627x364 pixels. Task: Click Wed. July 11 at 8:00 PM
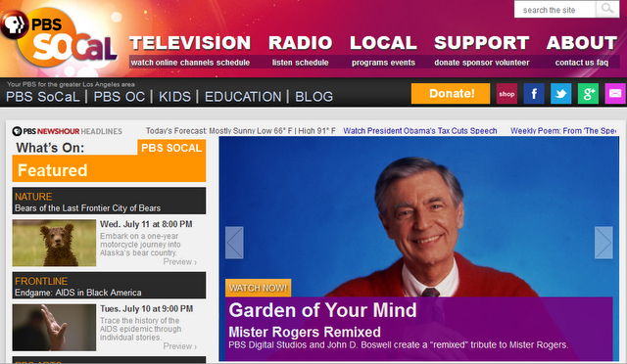click(146, 224)
